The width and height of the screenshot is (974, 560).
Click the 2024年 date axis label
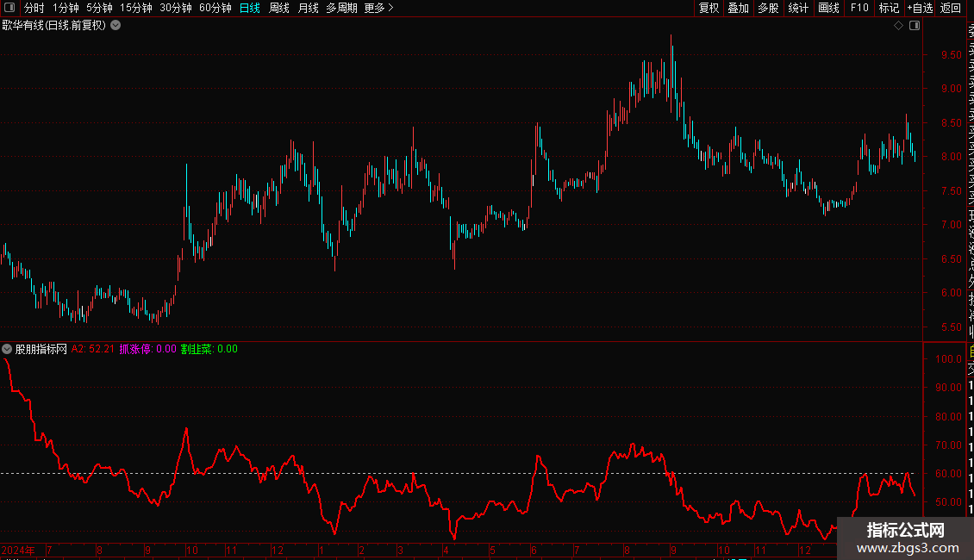pos(18,550)
